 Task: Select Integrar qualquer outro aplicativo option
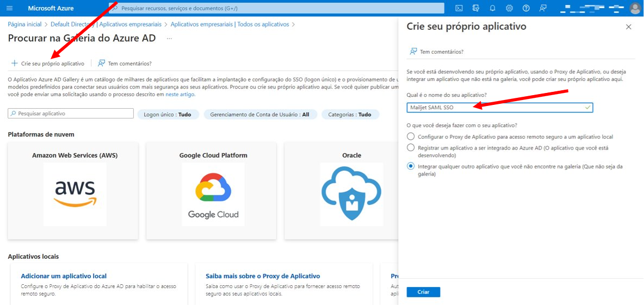[411, 166]
